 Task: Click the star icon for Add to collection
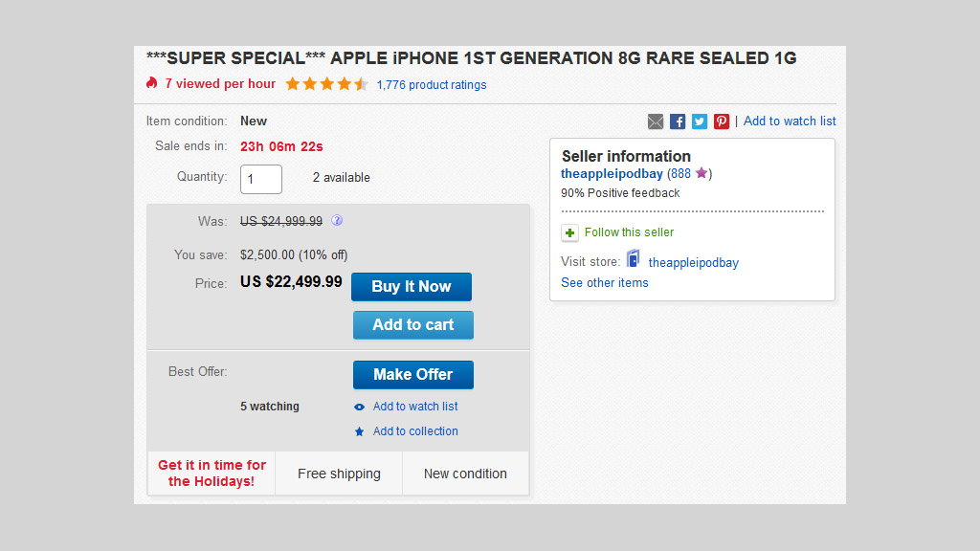point(360,431)
